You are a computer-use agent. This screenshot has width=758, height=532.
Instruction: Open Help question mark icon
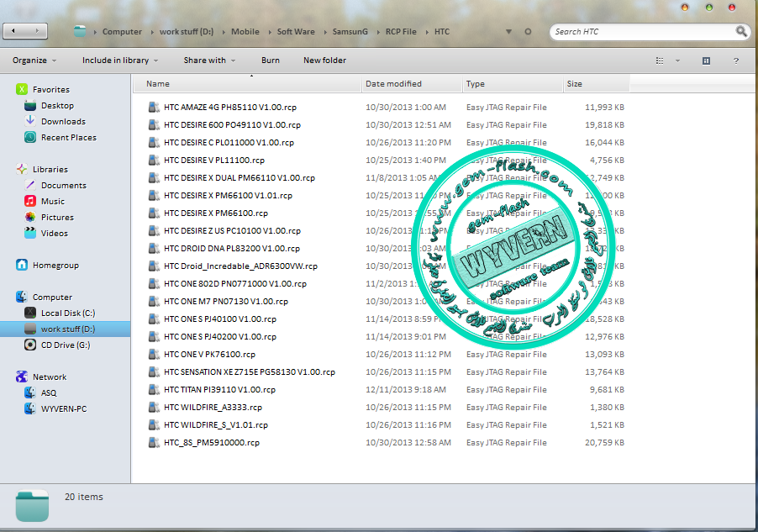pyautogui.click(x=736, y=61)
